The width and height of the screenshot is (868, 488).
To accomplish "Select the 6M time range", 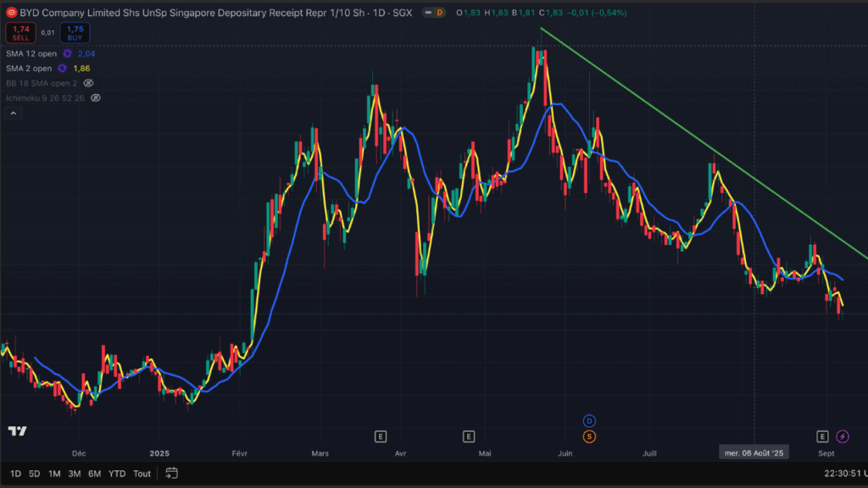I will pyautogui.click(x=95, y=474).
